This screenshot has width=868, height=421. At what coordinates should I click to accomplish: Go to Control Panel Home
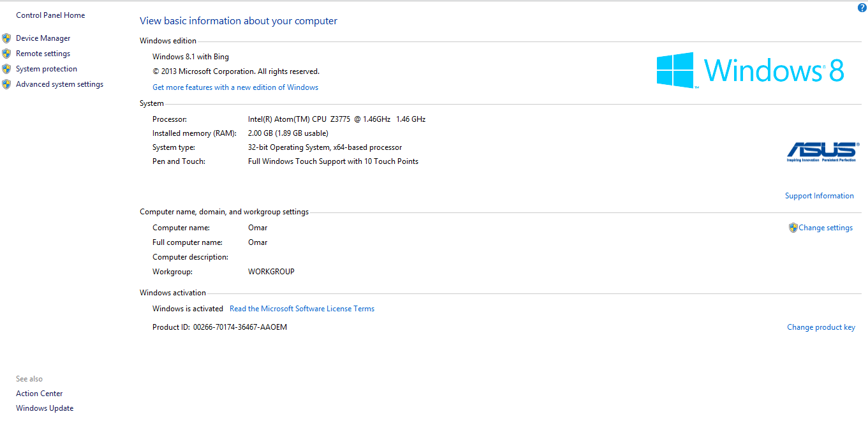point(50,15)
